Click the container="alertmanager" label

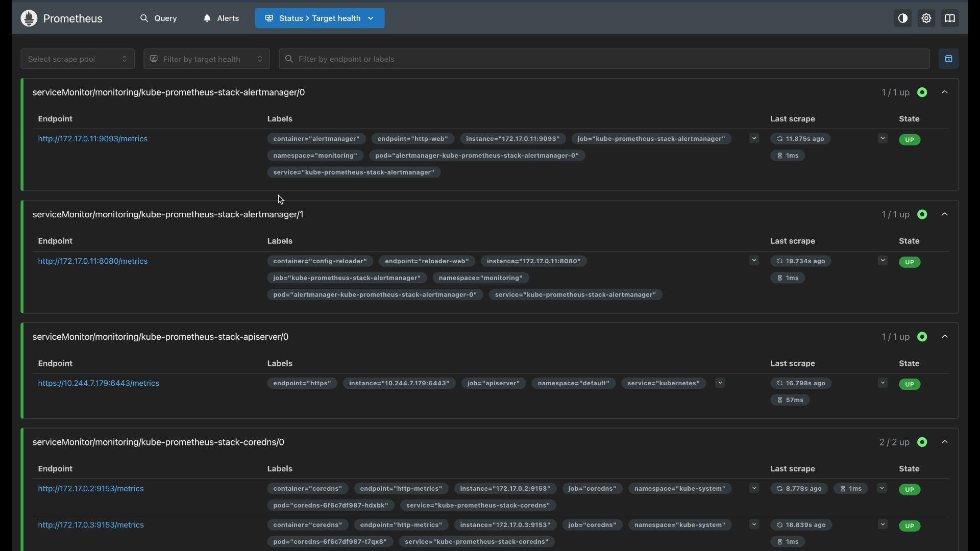click(316, 139)
